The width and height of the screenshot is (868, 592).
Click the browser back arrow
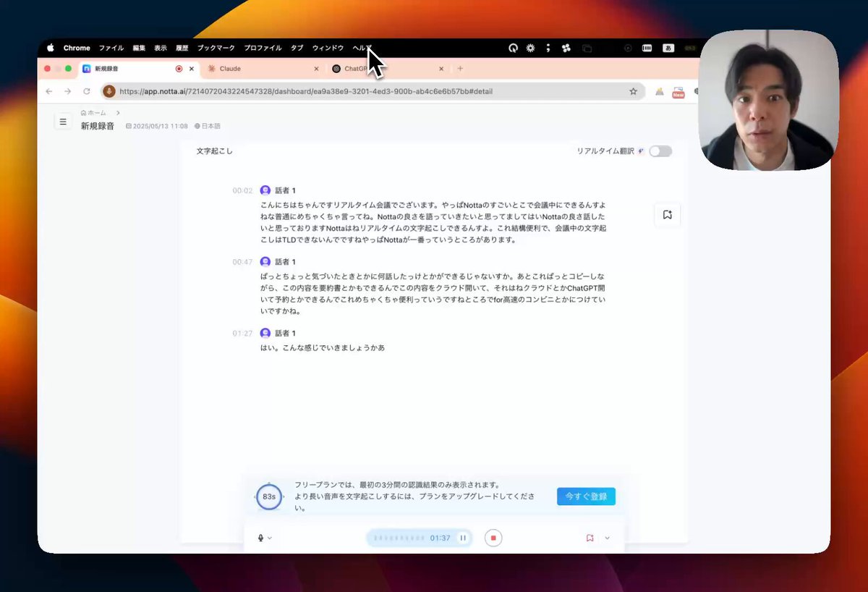click(x=48, y=91)
